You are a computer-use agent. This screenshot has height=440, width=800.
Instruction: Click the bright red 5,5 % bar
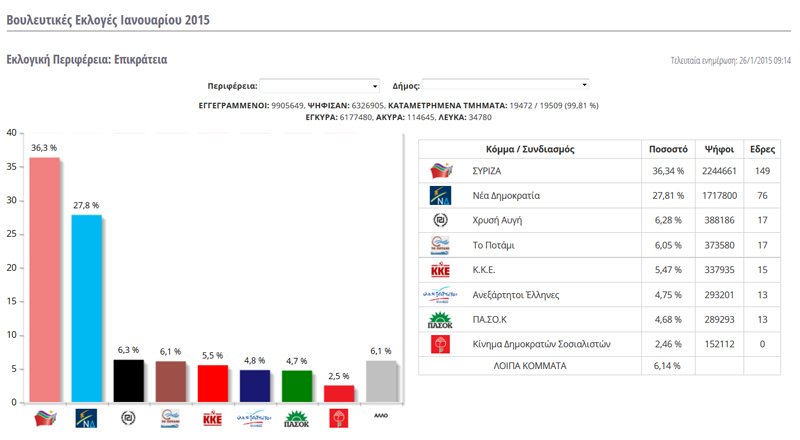click(212, 384)
